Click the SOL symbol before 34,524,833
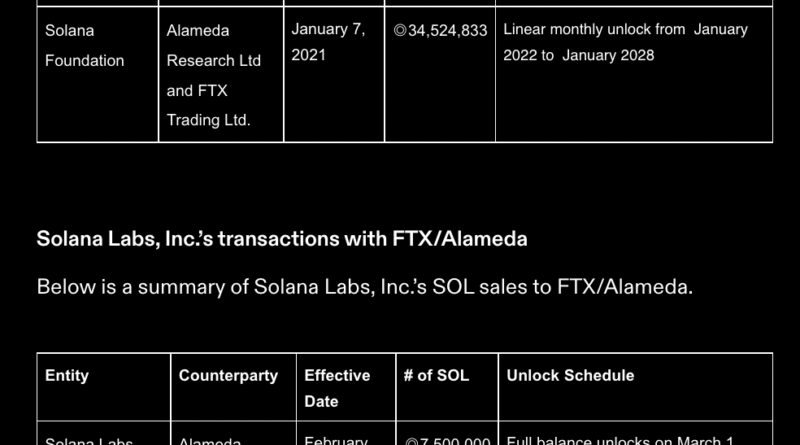 click(400, 30)
